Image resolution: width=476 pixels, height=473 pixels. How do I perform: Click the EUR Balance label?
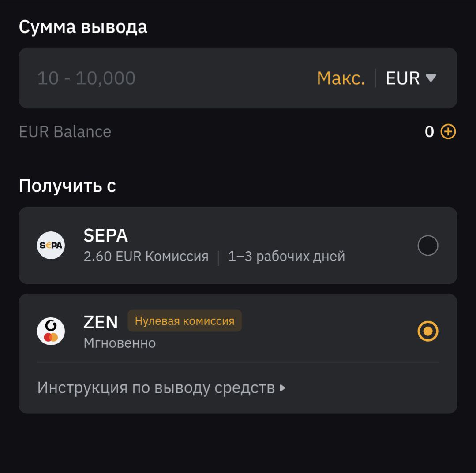(x=65, y=132)
